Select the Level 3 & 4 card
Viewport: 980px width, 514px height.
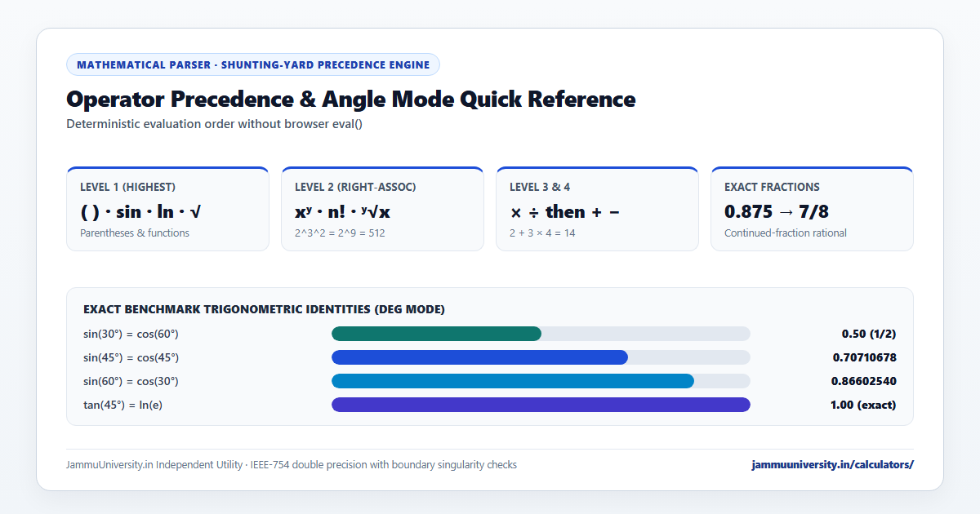pos(597,209)
